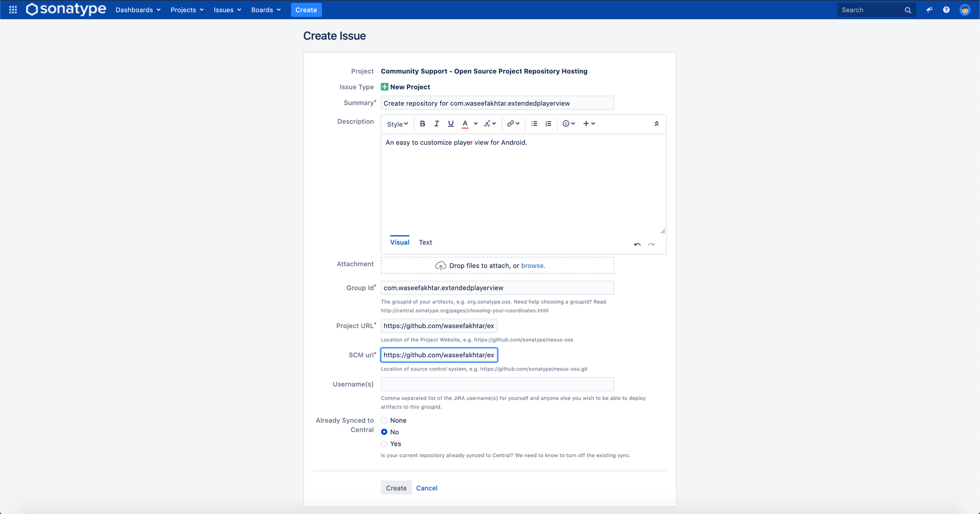
Task: Click the undo arrow in editor
Action: point(637,244)
